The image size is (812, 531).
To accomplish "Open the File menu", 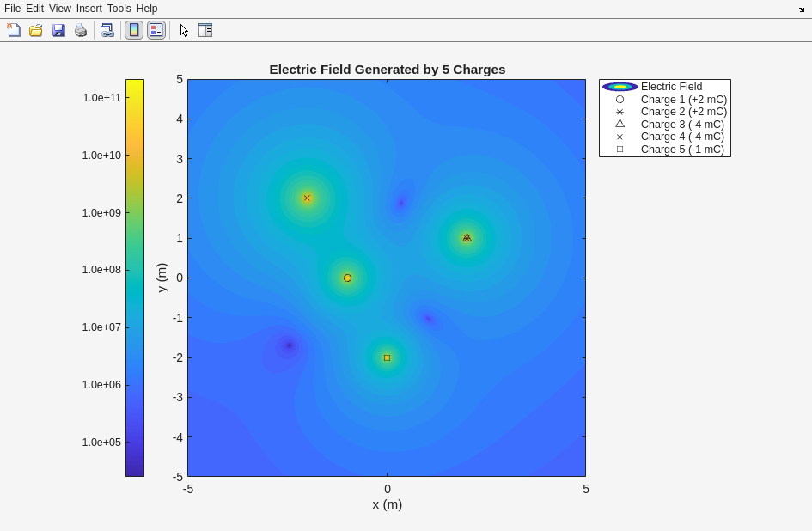I will (12, 9).
